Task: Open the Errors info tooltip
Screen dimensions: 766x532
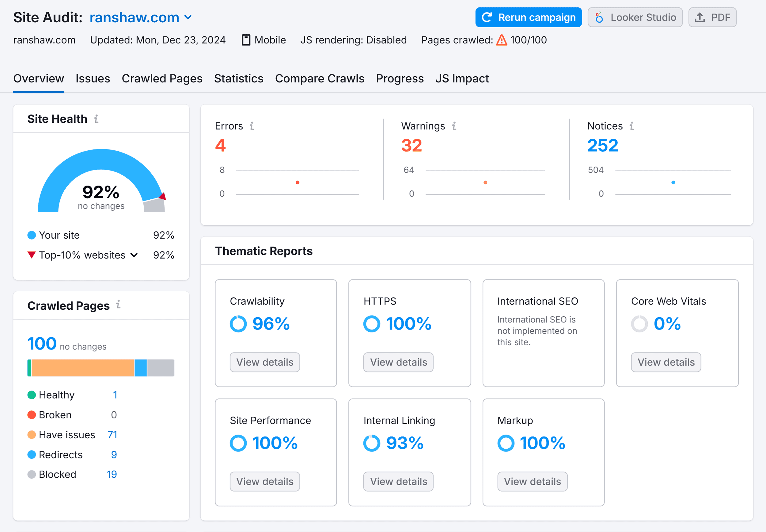Action: coord(252,126)
